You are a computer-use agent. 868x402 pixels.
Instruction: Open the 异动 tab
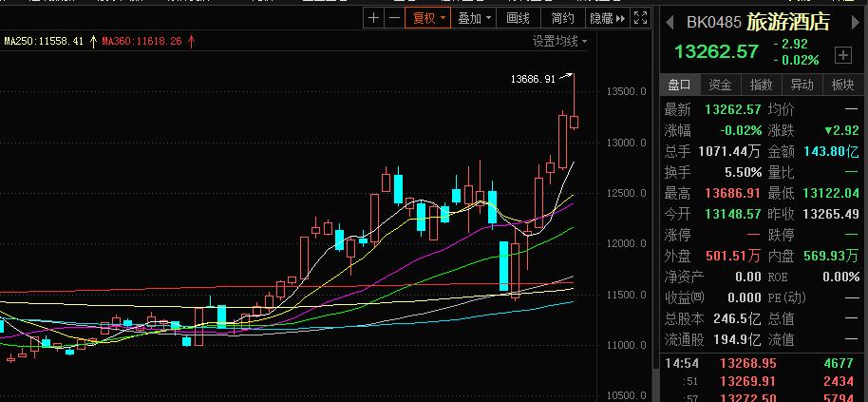point(802,85)
